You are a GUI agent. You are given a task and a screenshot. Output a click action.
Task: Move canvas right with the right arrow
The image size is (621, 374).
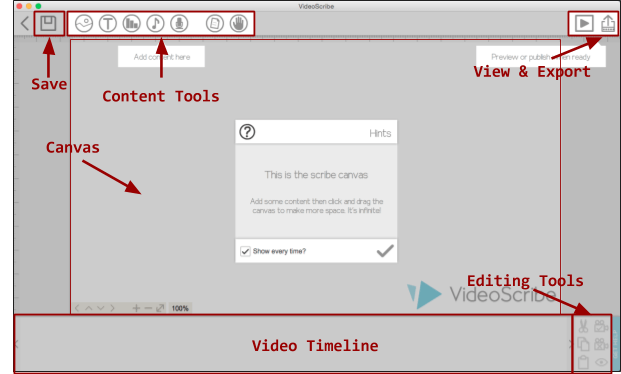112,308
